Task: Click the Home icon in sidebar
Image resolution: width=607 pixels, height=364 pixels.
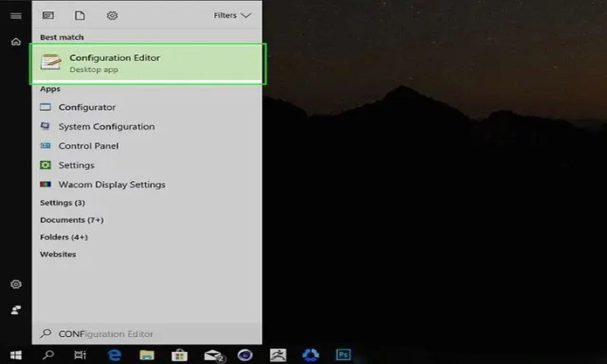Action: coord(16,42)
